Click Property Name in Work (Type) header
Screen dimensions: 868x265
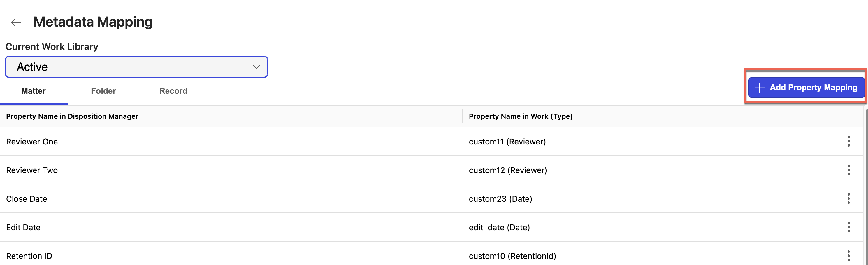[x=521, y=116]
